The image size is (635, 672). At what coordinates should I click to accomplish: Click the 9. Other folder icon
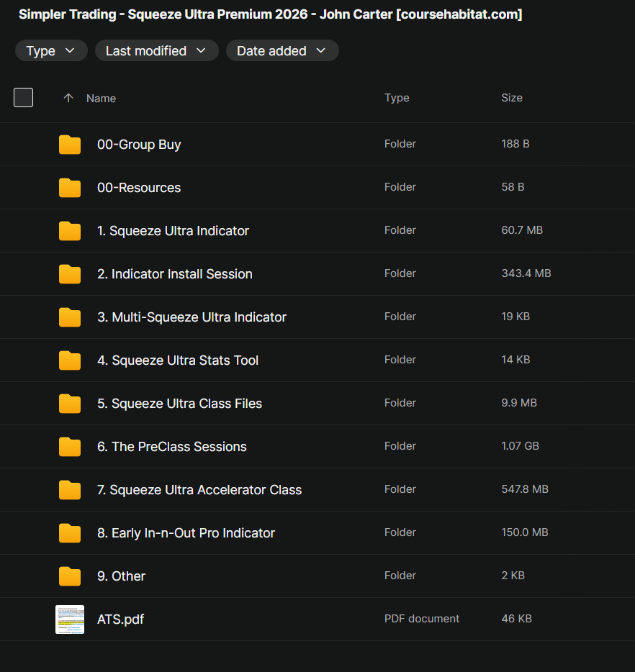point(70,576)
